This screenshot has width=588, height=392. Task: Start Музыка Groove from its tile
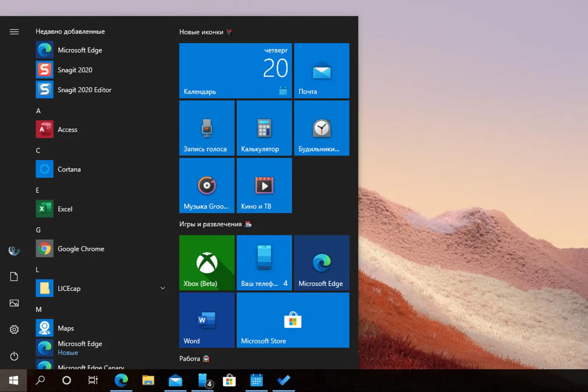[x=207, y=185]
